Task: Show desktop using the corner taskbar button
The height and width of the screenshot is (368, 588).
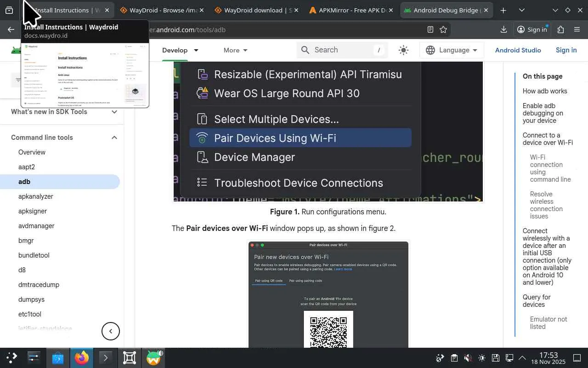Action: [x=577, y=358]
